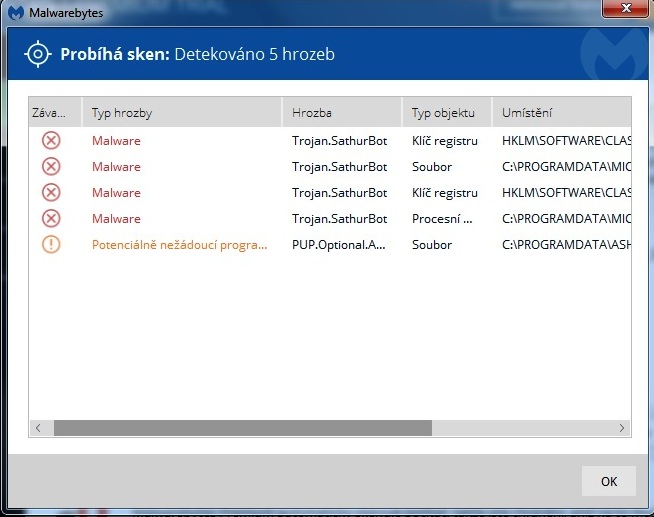Viewport: 654px width, 517px height.
Task: Sort by Hrozba column header
Action: pos(342,112)
